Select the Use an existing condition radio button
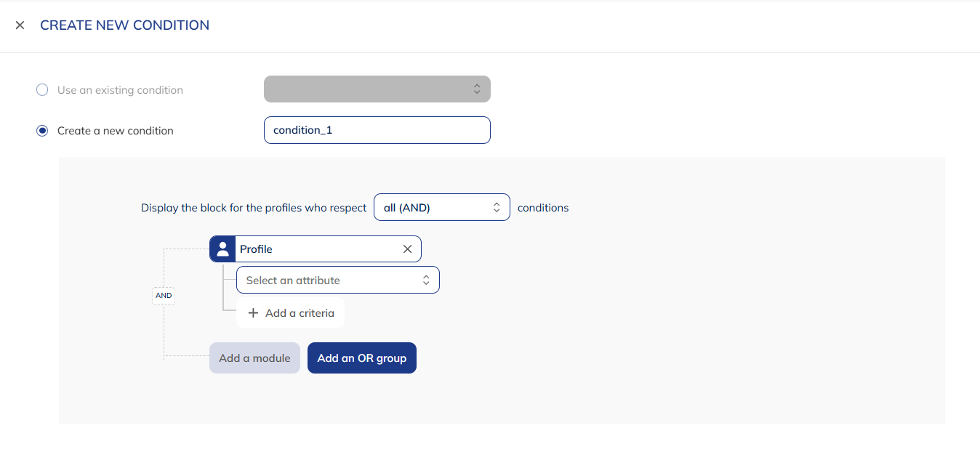Viewport: 980px width, 460px height. [41, 89]
